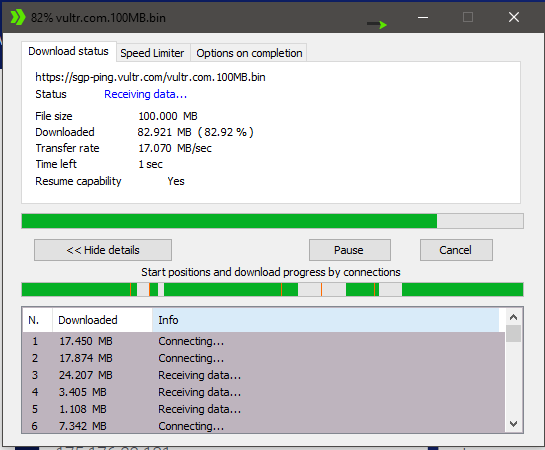The image size is (545, 450).
Task: Switch to the Download status tab
Action: pyautogui.click(x=68, y=51)
